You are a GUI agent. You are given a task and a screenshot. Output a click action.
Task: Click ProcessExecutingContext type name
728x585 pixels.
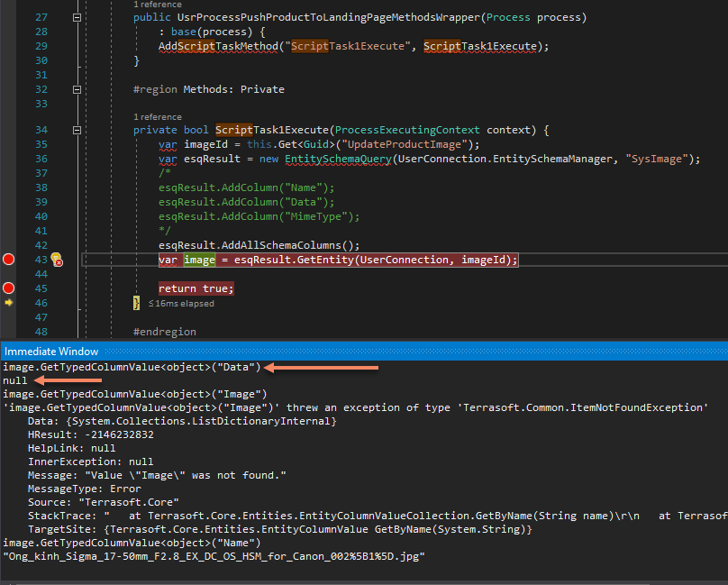tap(407, 130)
